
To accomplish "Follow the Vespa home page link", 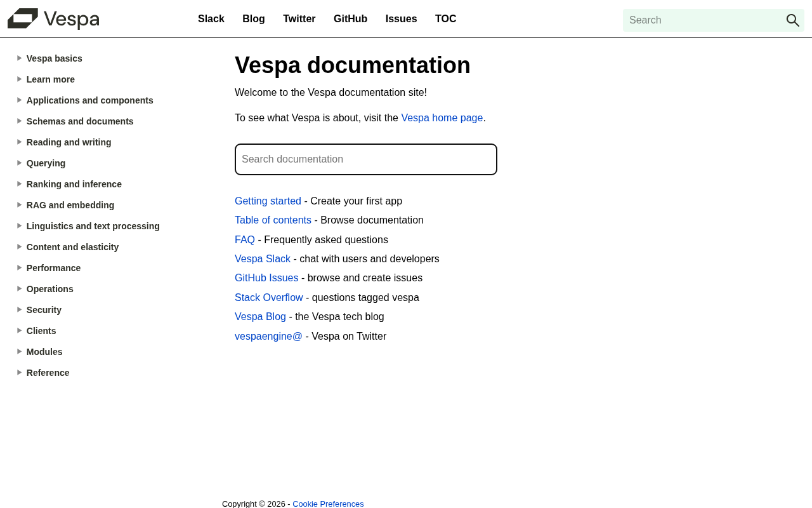I will tap(442, 118).
